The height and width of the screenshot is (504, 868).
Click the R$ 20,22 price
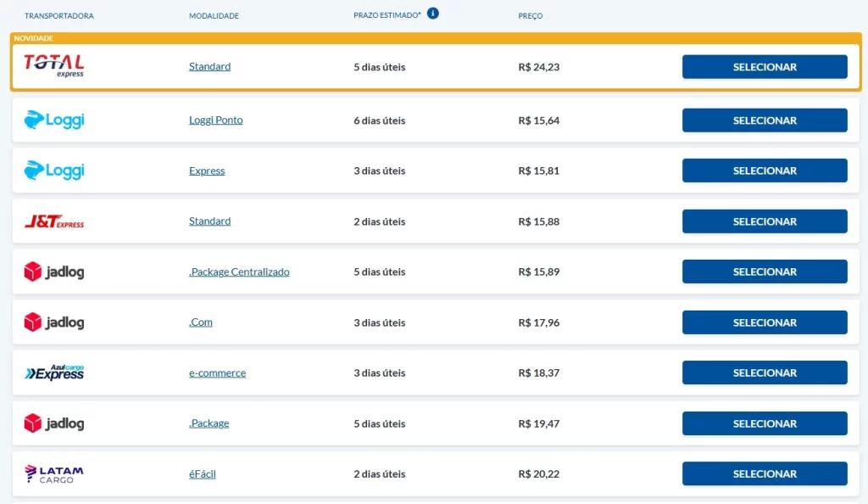coord(538,474)
